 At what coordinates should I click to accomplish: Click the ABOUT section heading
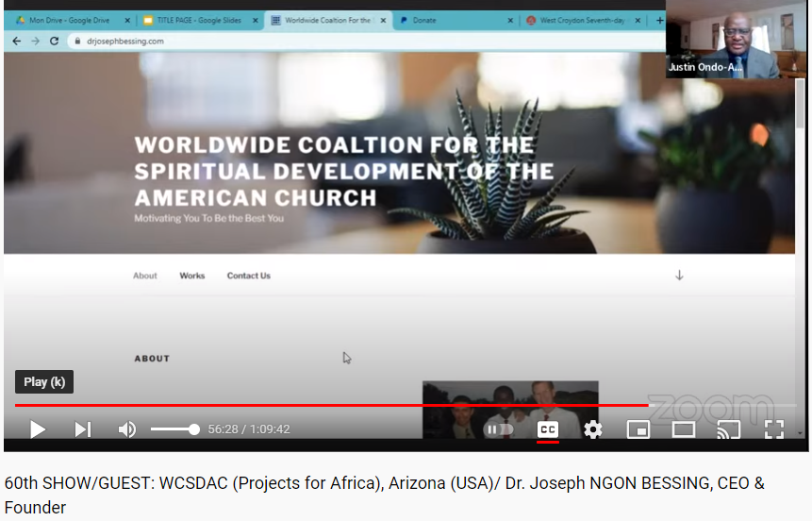point(152,359)
